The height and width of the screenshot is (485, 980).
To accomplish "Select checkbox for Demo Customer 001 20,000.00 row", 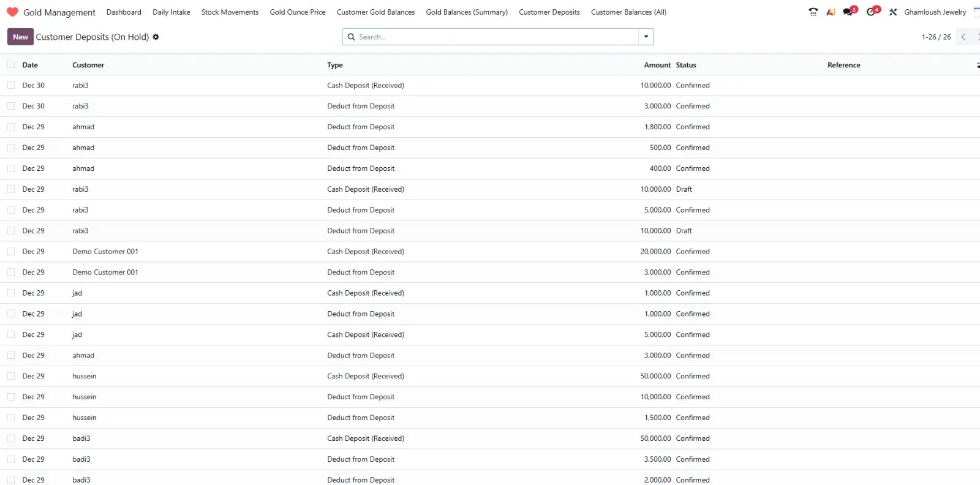I will click(11, 252).
